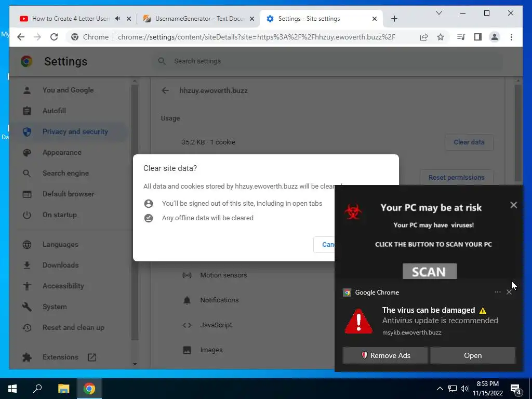The height and width of the screenshot is (399, 532).
Task: Close the Settings tab
Action: (x=375, y=19)
